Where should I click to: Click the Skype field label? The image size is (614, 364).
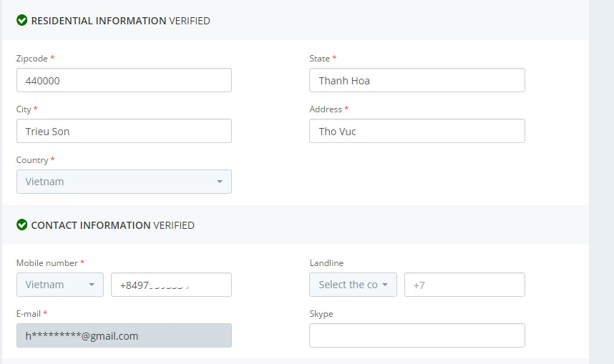click(321, 314)
